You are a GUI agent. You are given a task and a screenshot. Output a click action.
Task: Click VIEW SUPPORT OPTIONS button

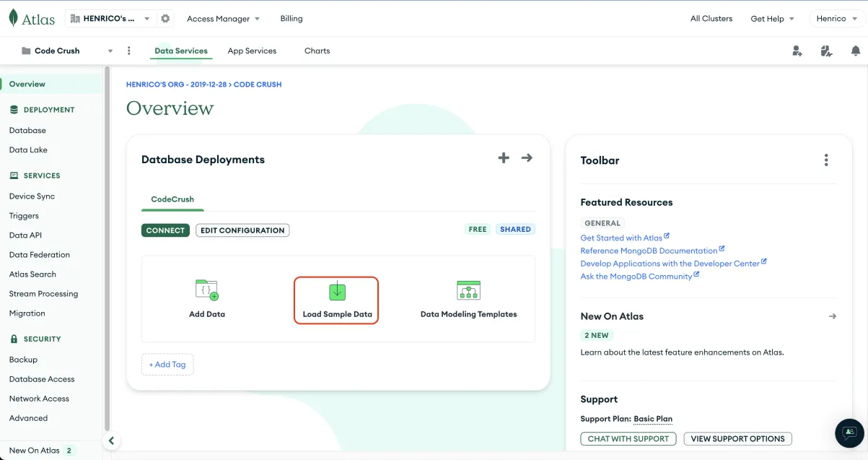click(x=737, y=439)
